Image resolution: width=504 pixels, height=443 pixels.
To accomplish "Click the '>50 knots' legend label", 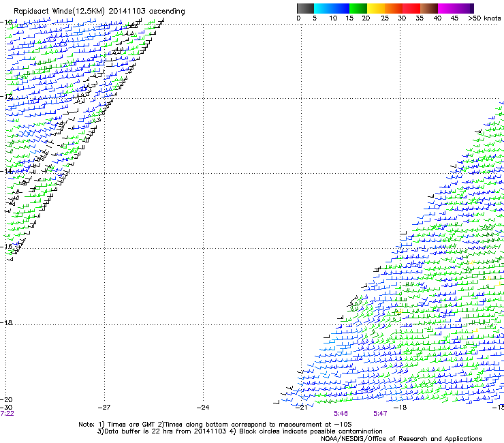I will [484, 18].
